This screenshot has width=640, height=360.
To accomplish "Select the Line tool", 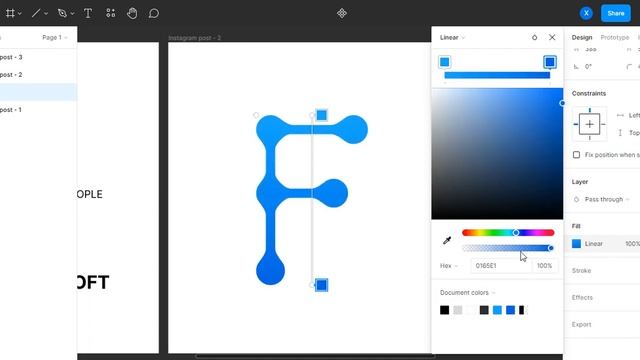I will 36,13.
